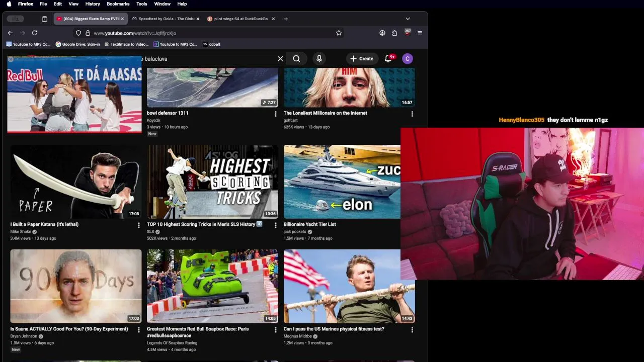This screenshot has height=362, width=644.
Task: Click the extension icon with 257 badge
Action: point(407,33)
